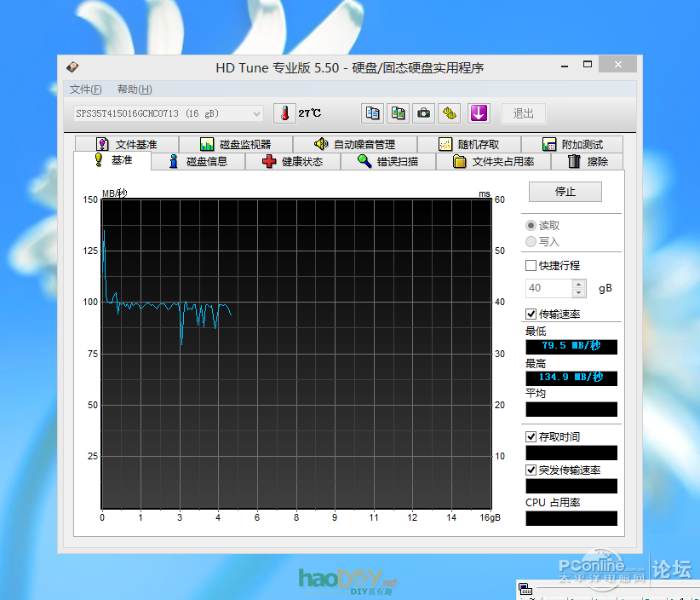This screenshot has width=700, height=600.
Task: Open the 帮助 menu
Action: [x=135, y=89]
